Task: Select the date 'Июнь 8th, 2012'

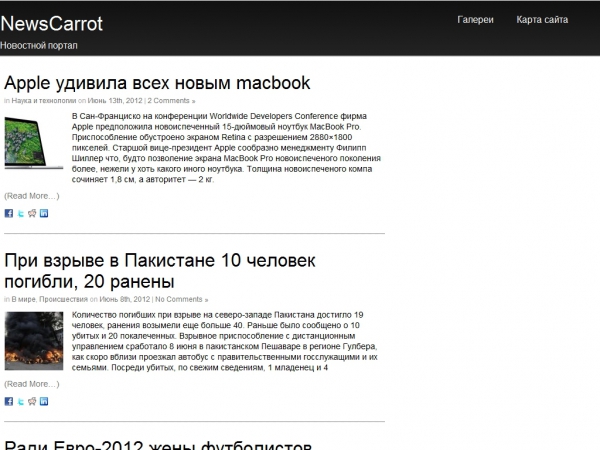Action: click(x=125, y=299)
